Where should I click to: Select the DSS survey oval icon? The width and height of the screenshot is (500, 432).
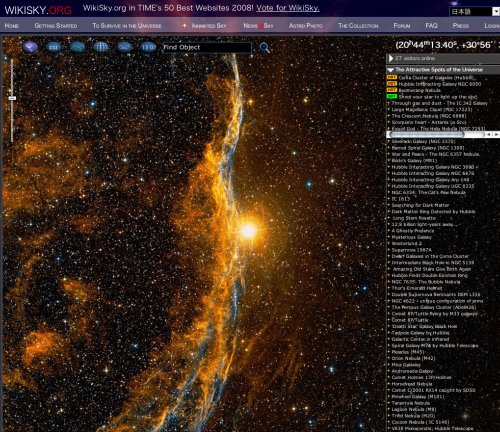click(53, 47)
